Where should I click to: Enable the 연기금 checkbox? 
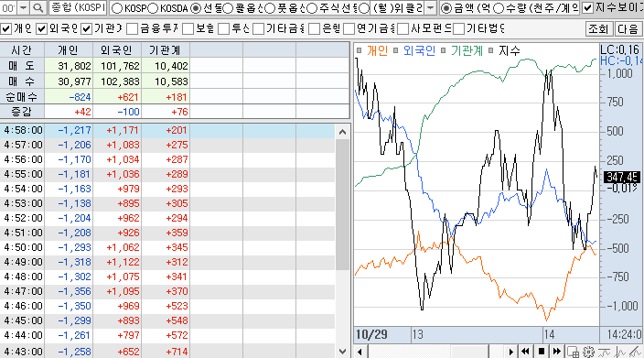349,28
